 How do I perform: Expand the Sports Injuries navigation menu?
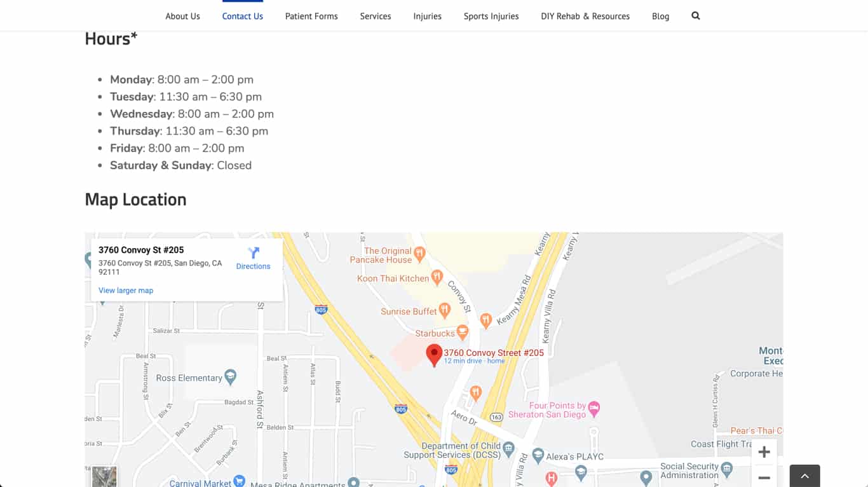[491, 16]
